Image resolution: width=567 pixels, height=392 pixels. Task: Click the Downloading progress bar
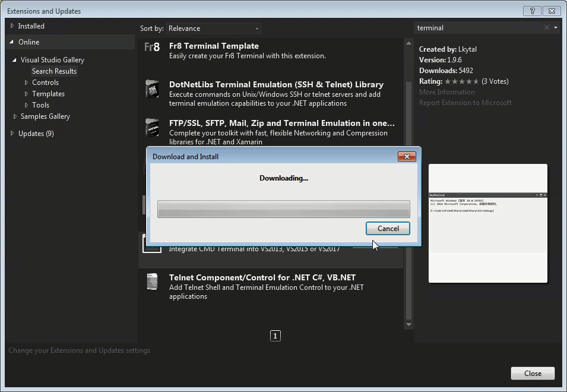pos(284,209)
